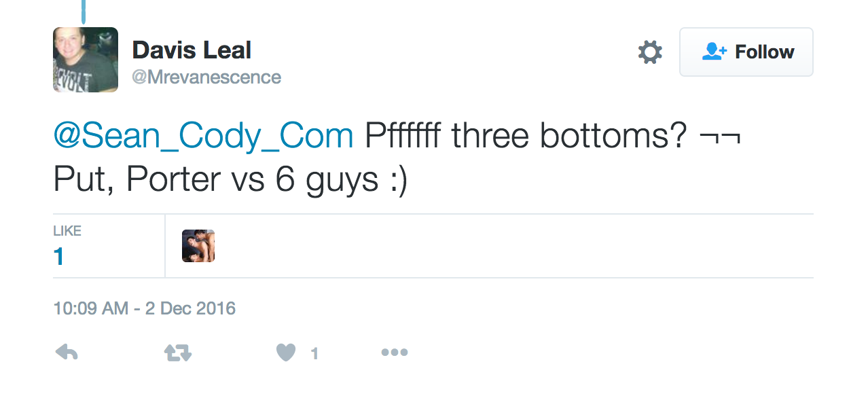The width and height of the screenshot is (868, 398).
Task: Open the @Sean_Cody_Com mention link
Action: [x=204, y=138]
